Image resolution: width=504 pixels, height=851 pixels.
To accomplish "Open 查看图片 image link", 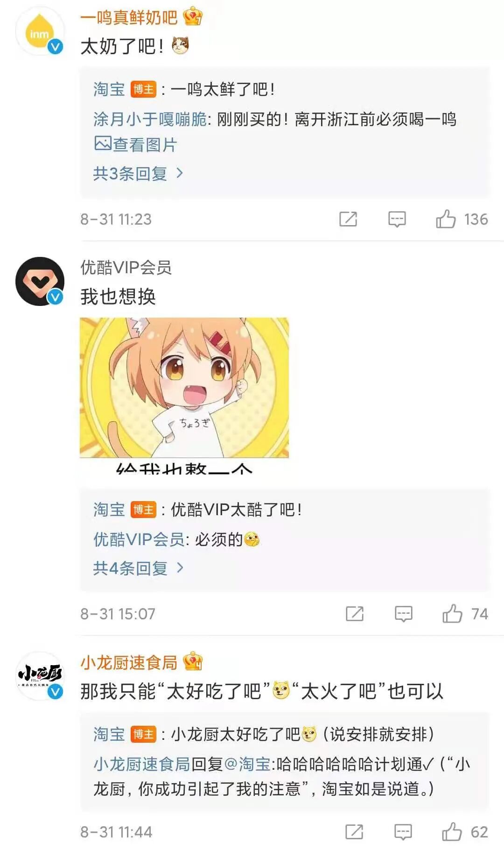I will [x=135, y=144].
